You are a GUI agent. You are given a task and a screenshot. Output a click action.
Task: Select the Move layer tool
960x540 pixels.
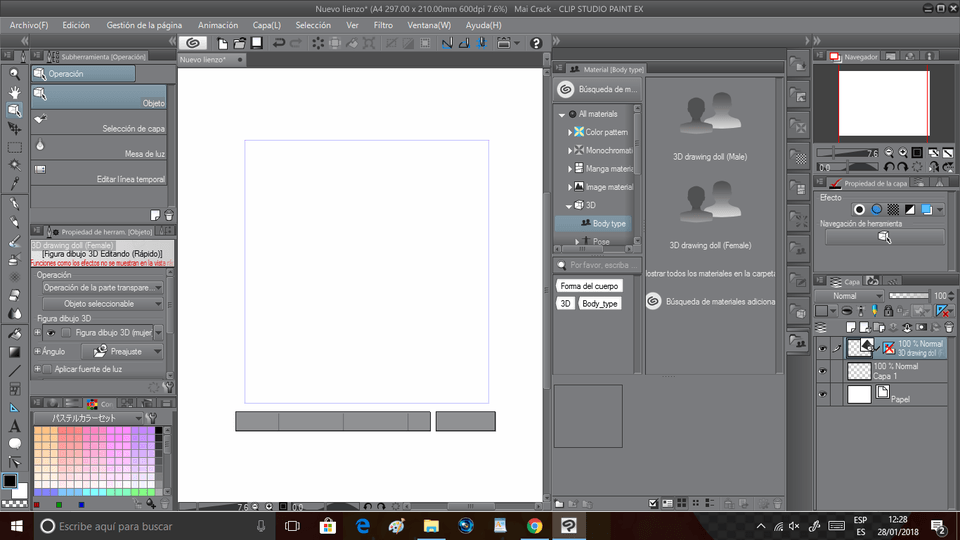tap(15, 129)
